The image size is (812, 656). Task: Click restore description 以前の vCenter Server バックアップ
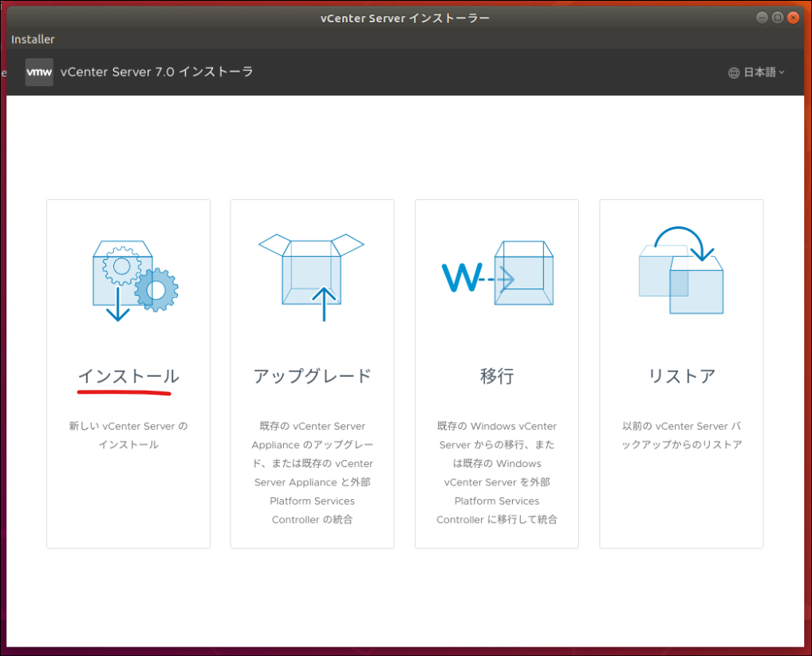point(681,435)
